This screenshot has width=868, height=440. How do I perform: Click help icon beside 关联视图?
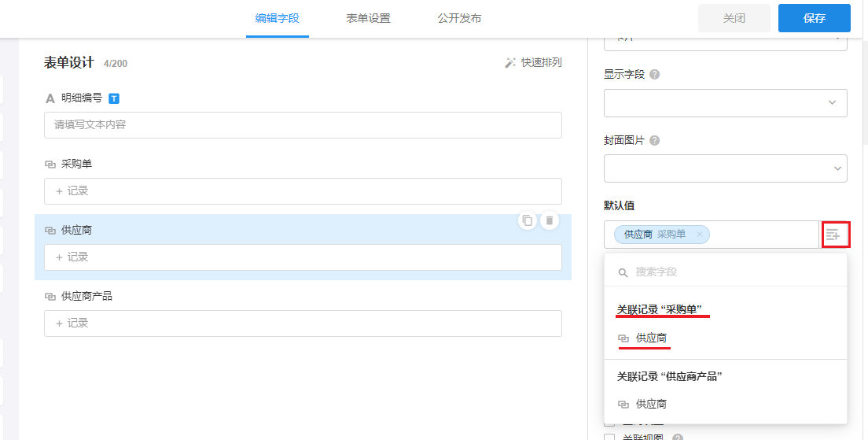tap(677, 438)
